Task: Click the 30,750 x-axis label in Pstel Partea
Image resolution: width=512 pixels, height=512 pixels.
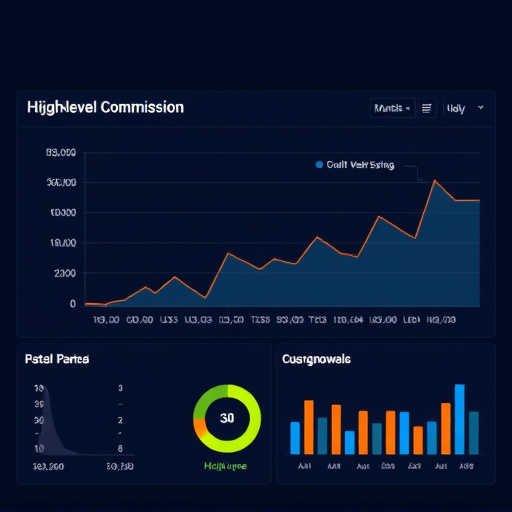Action: click(120, 466)
